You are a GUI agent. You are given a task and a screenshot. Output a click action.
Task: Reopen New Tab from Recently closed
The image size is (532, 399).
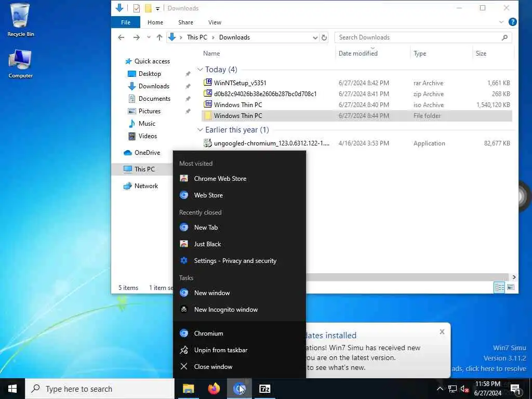[239, 228]
